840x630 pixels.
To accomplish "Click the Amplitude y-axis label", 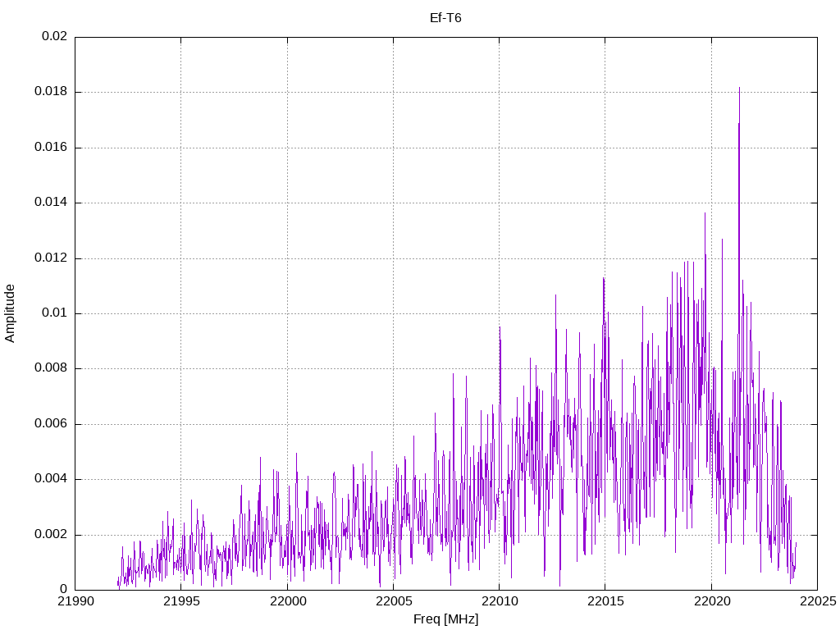I will [10, 313].
